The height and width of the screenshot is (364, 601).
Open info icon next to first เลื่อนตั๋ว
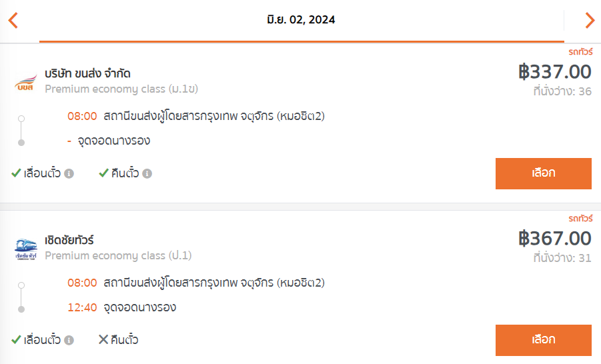coord(69,173)
